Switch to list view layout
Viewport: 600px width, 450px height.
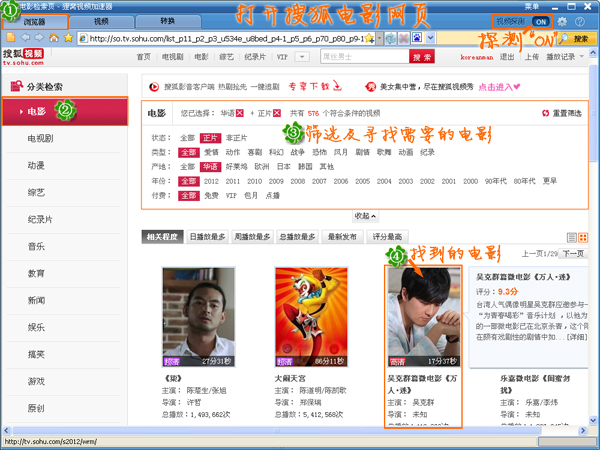click(x=571, y=238)
